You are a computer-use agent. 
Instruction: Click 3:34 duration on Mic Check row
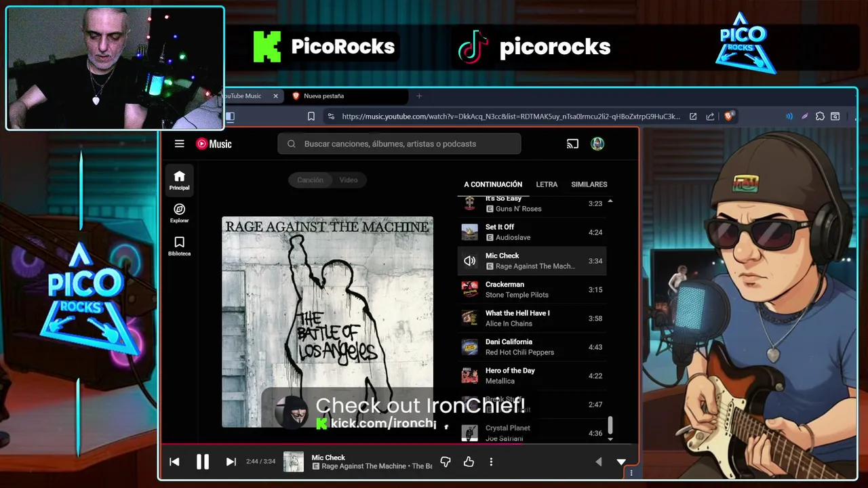click(595, 261)
